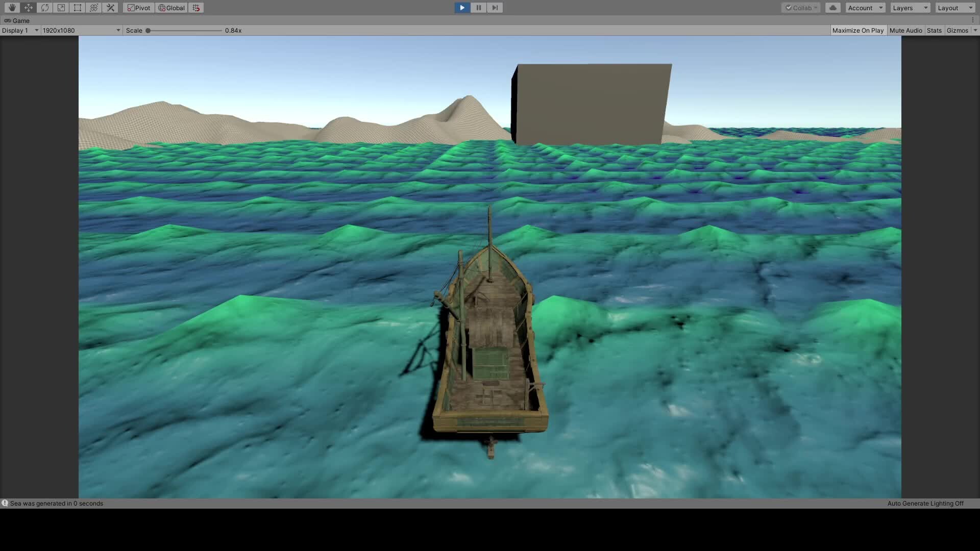The image size is (980, 551).
Task: Select the Rotate tool
Action: coord(44,8)
